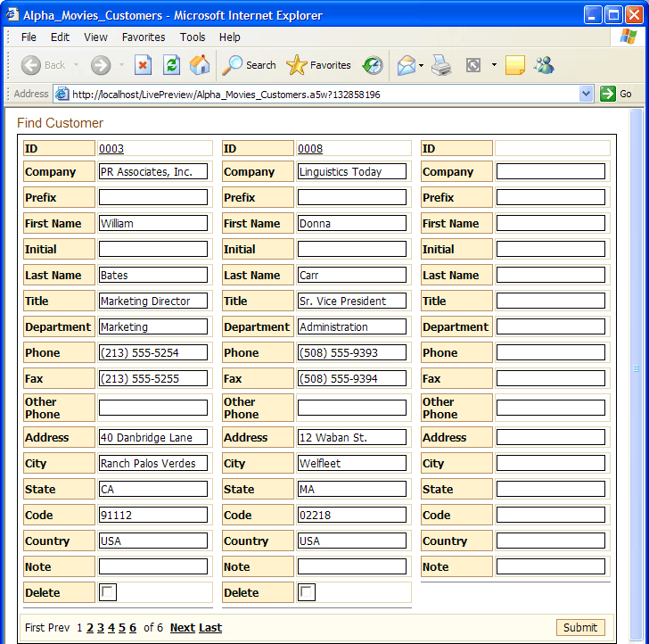Click the History icon in toolbar
This screenshot has width=649, height=644.
[373, 65]
